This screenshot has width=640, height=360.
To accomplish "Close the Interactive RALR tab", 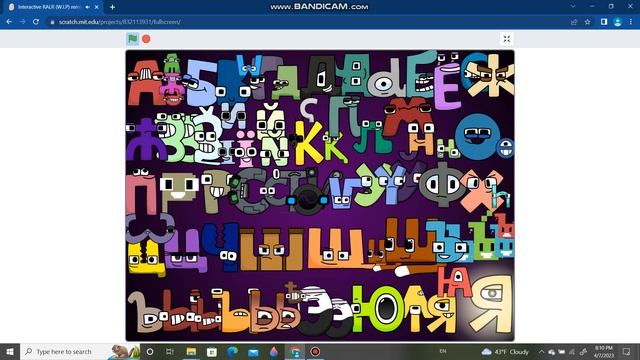I will (97, 7).
